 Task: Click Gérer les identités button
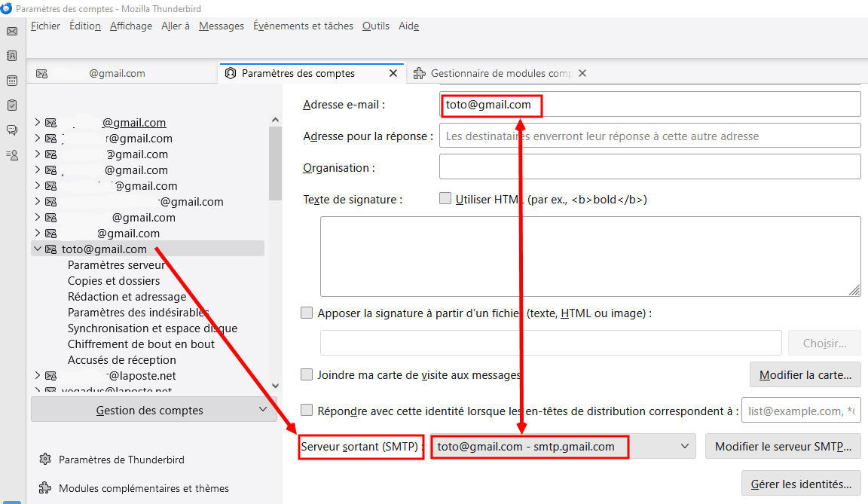801,484
